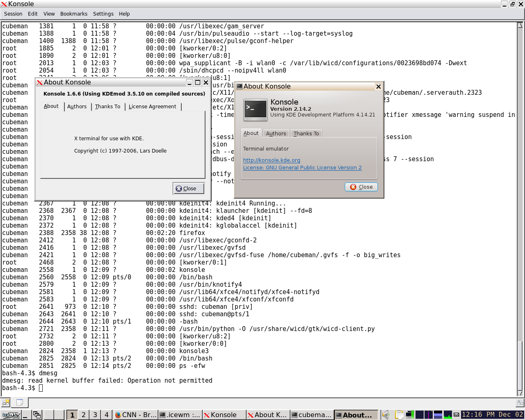The height and width of the screenshot is (420, 525).
Task: Click 'Version 2.14.2' text in About dialog
Action: click(x=291, y=109)
